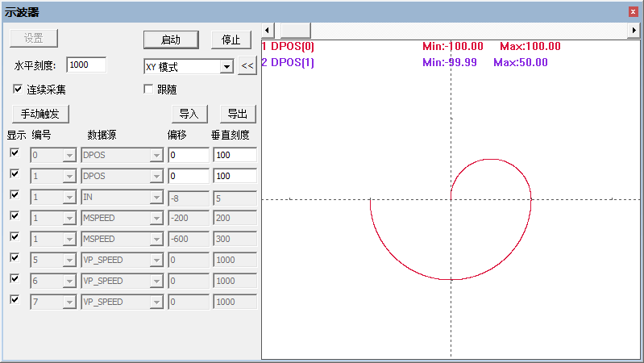Click the 水平刻度 input showing 1000
The width and height of the screenshot is (644, 363).
(x=86, y=65)
